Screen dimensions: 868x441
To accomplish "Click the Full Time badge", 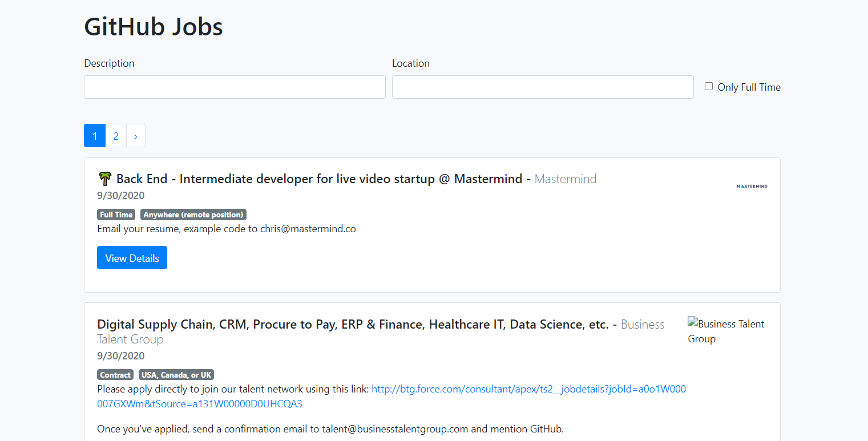I will coord(116,215).
